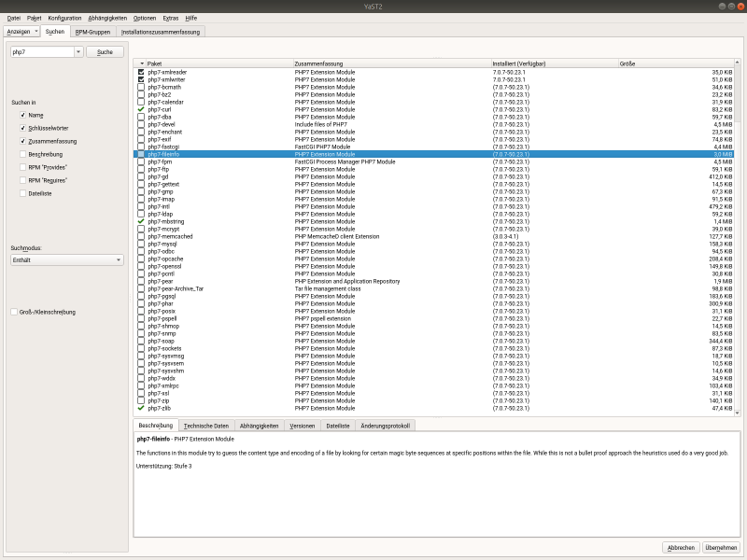
Task: Click the green checkmark status of php7-zlib
Action: tap(141, 408)
